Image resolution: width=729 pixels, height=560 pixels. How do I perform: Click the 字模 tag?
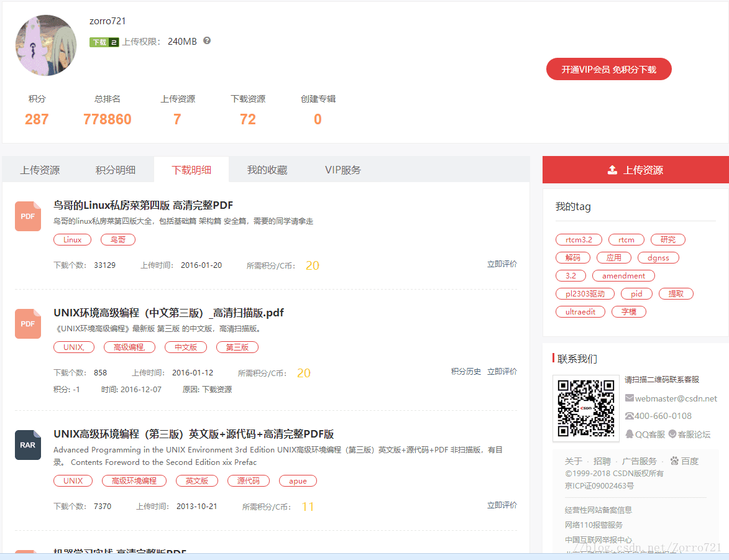628,311
